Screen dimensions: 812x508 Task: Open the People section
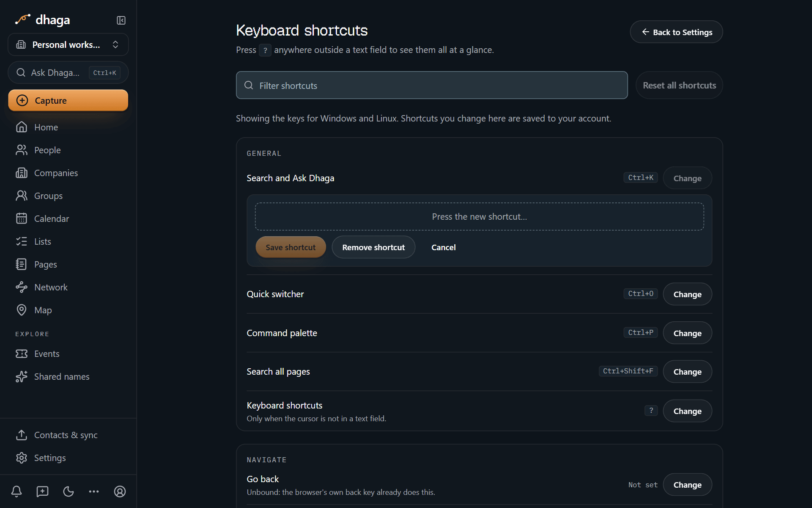tap(68, 150)
